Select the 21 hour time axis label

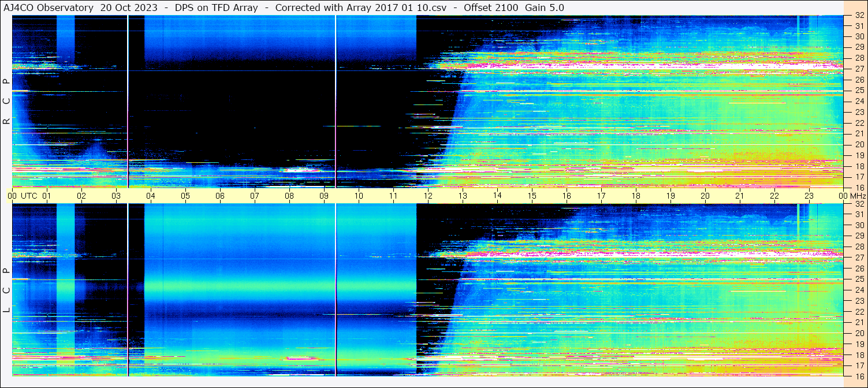pyautogui.click(x=740, y=196)
